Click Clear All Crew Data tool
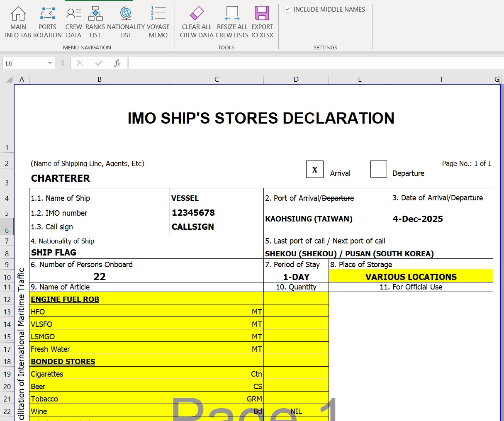Screen dimensions: 504x421 (x=197, y=22)
